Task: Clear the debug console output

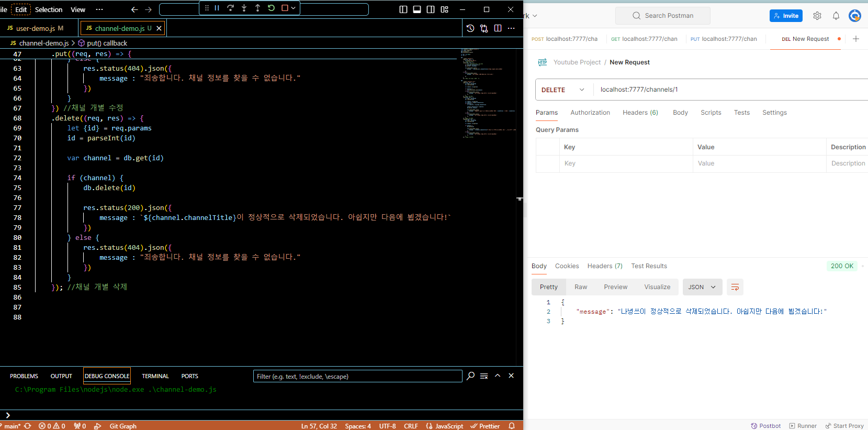Action: 484,376
